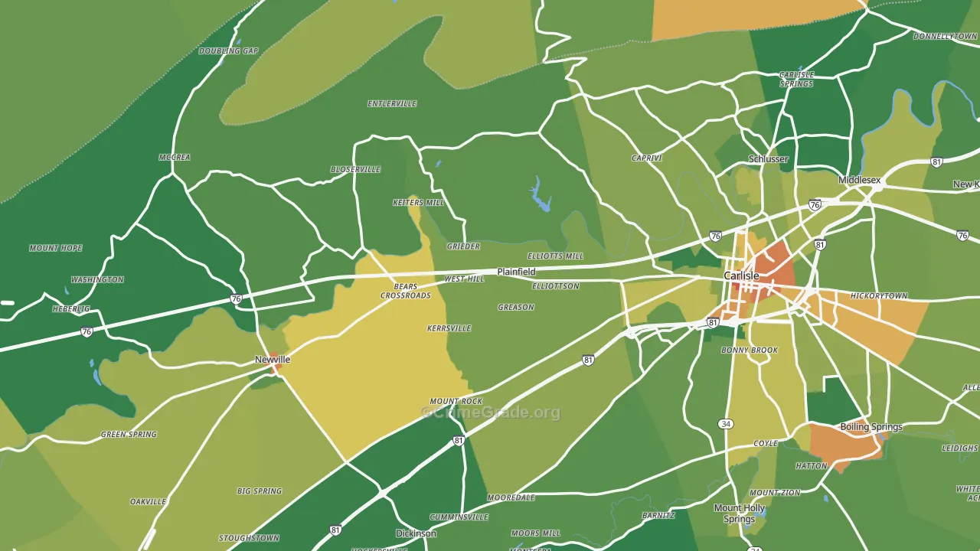Click the I-81 shield east of Middlesex
Screen dimensions: 980x551
936,162
